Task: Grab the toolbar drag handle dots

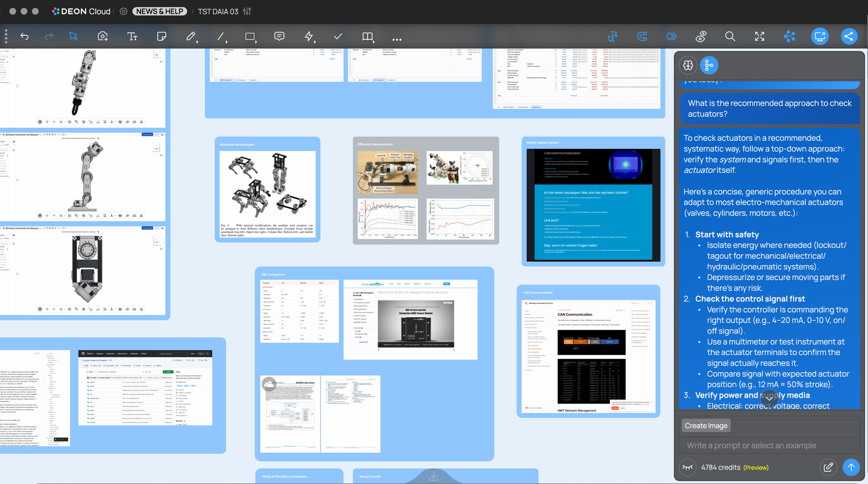Action: [6, 36]
